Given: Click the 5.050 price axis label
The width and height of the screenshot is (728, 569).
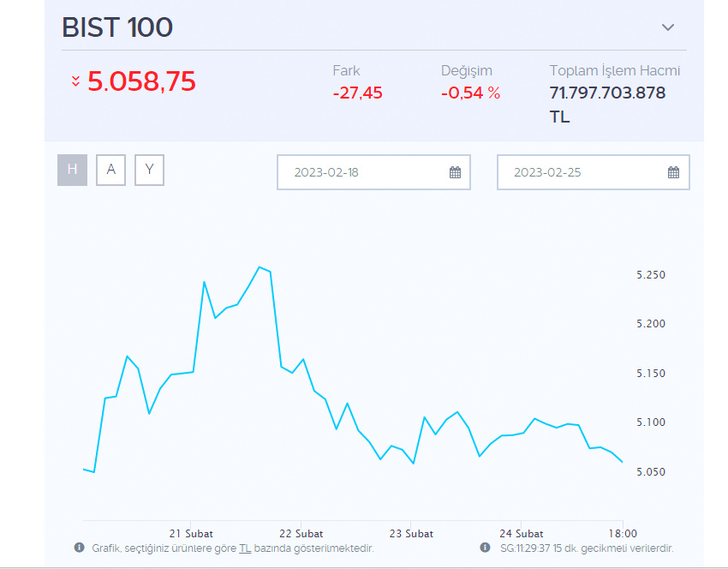Looking at the screenshot, I should tap(651, 472).
